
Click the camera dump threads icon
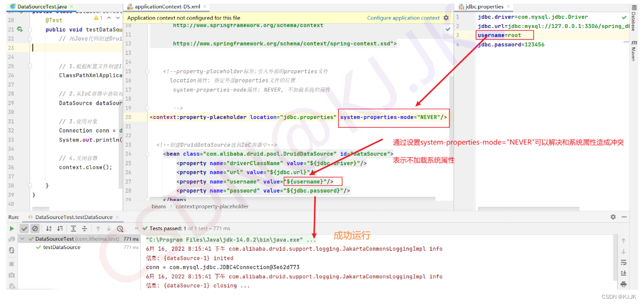pos(11,274)
